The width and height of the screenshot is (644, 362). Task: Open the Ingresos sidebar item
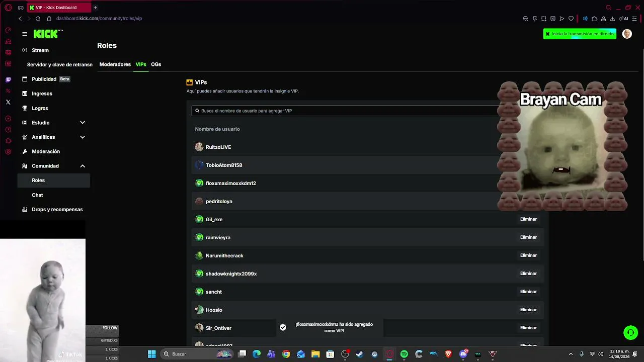point(54,94)
